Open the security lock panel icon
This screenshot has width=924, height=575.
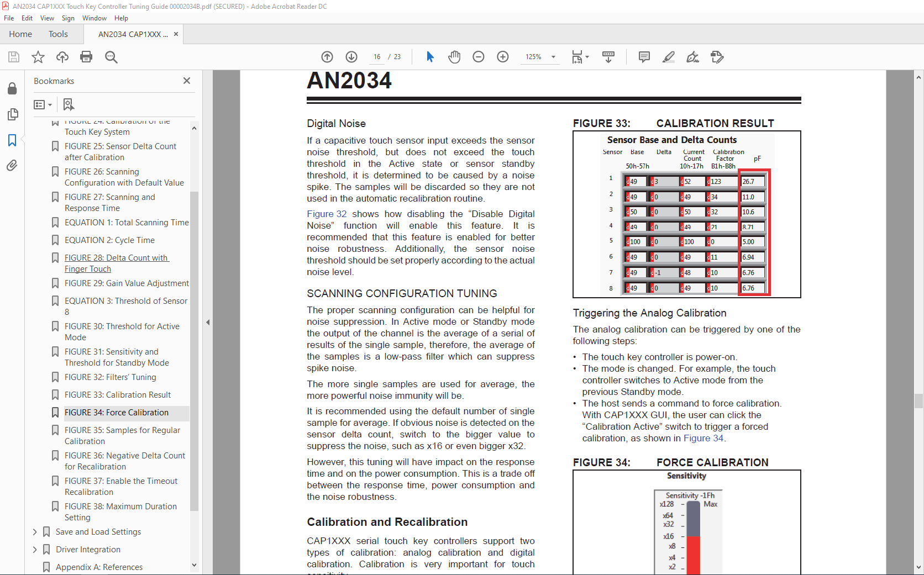pyautogui.click(x=12, y=88)
